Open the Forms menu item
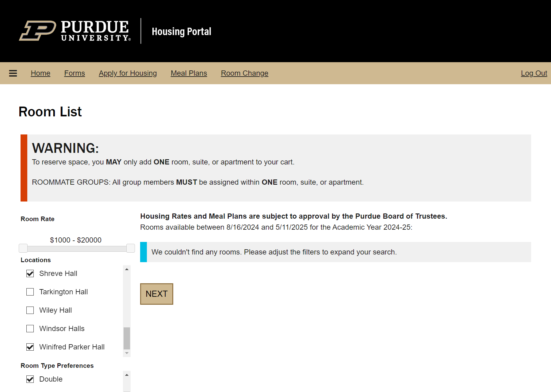This screenshot has width=551, height=392. [75, 73]
